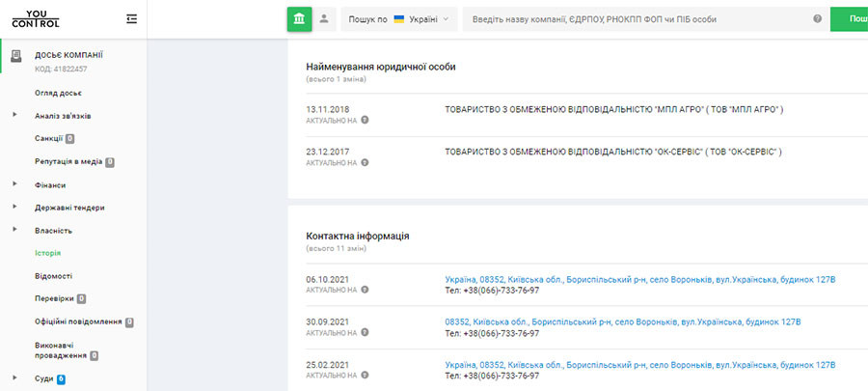Screen dimensions: 868x391
Task: Select the Історія menu item
Action: point(47,253)
